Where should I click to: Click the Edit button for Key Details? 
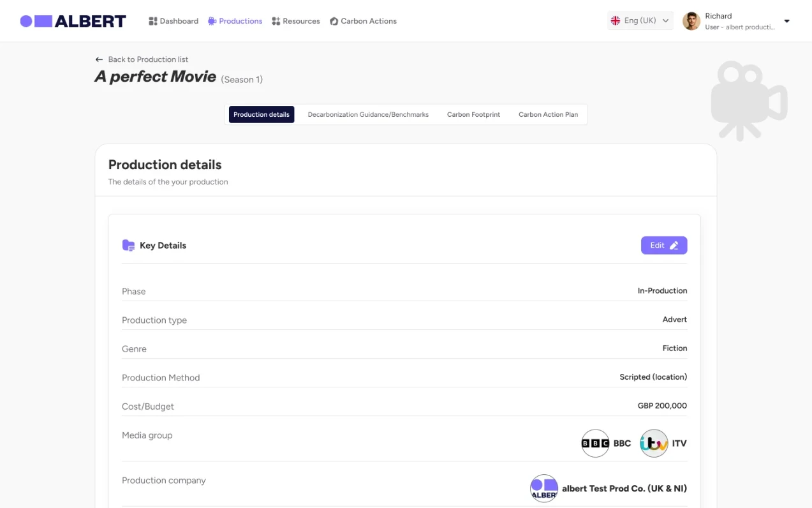tap(664, 246)
